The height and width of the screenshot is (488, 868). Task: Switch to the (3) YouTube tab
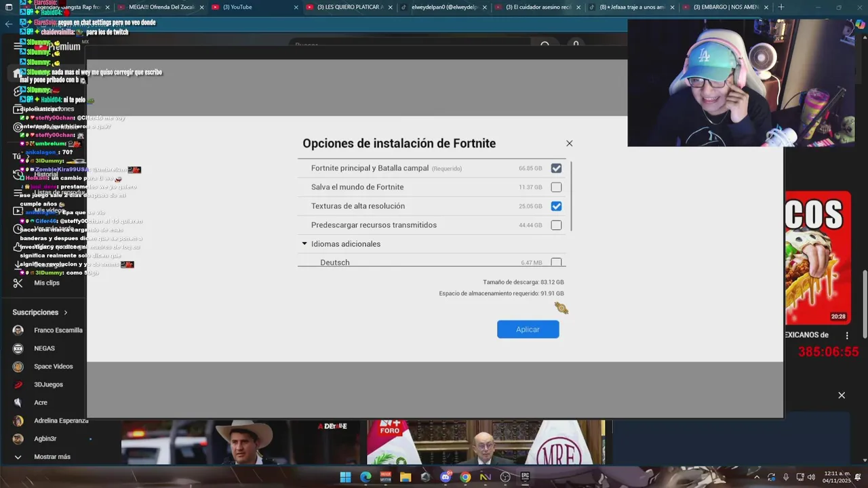254,7
